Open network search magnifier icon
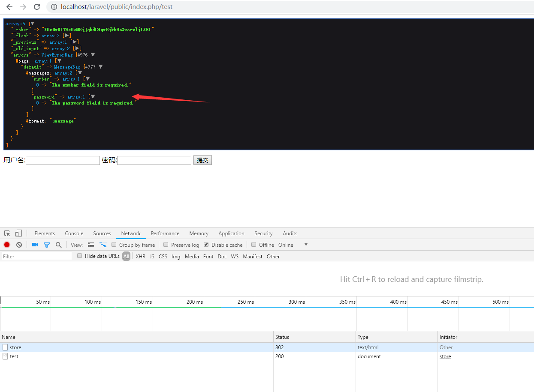 58,245
